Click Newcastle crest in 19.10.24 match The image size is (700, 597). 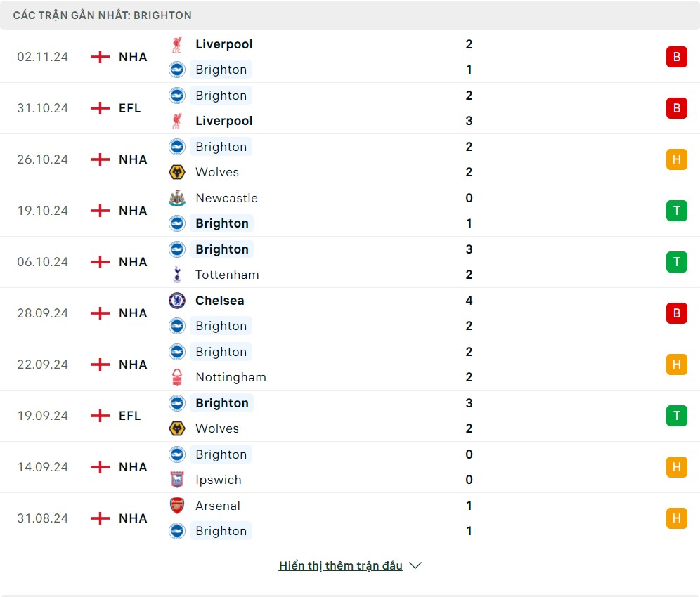(177, 198)
